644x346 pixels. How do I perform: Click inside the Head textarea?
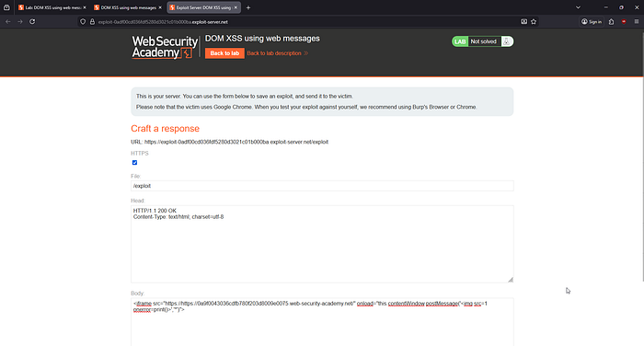point(322,244)
